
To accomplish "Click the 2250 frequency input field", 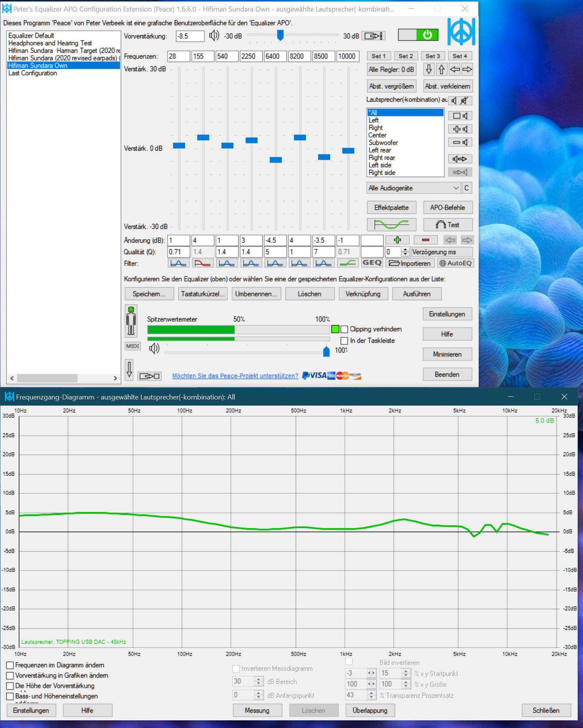I will pyautogui.click(x=251, y=56).
